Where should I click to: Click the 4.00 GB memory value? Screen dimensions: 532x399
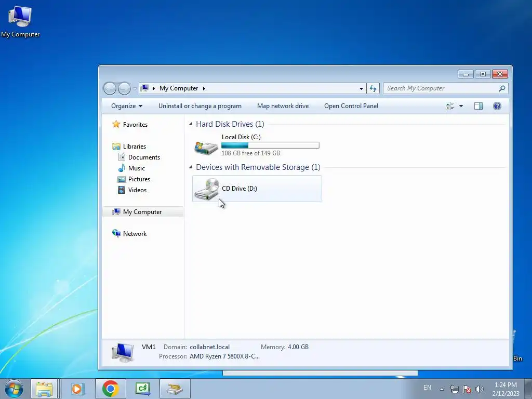[298, 347]
